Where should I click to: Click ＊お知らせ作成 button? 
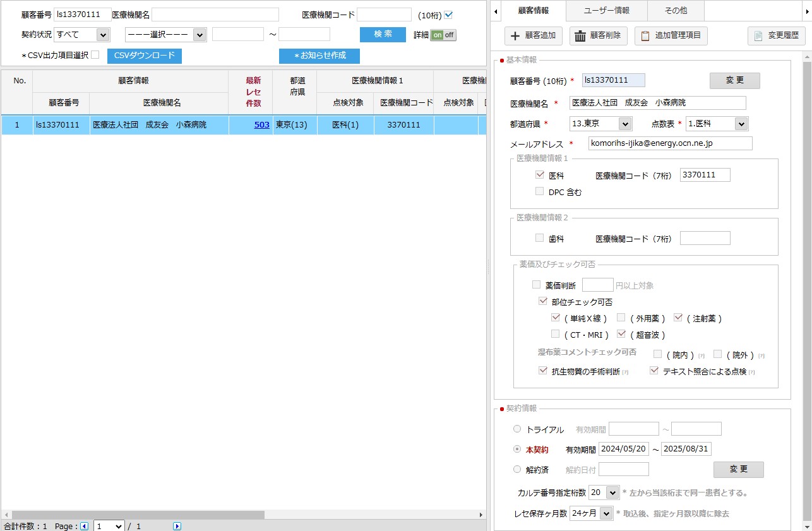319,56
